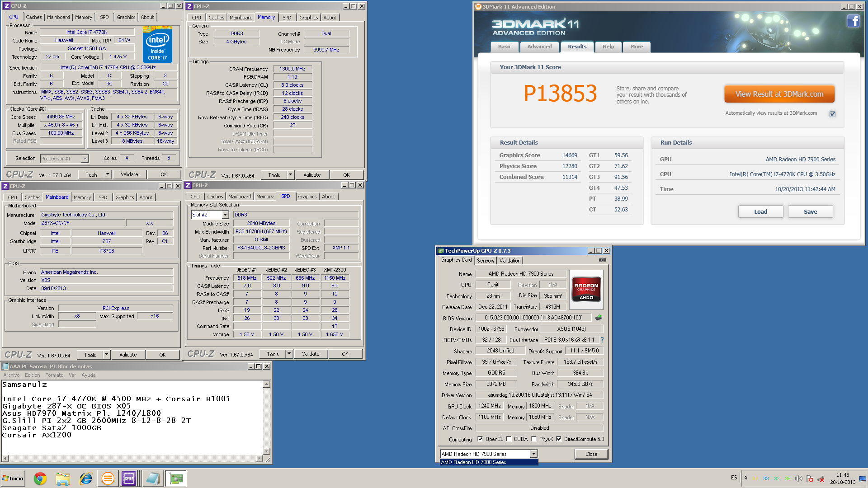
Task: Click View Result at 3DMark.com button
Action: 779,94
